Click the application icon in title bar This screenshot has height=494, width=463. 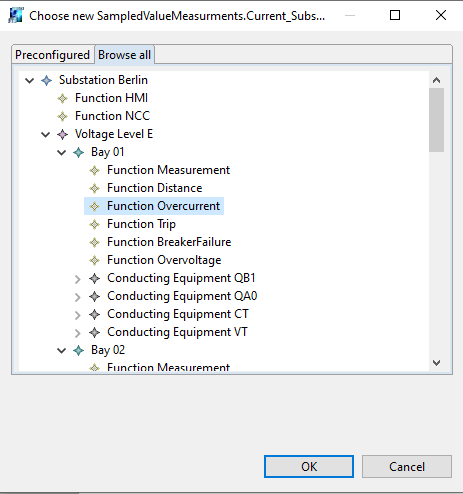pos(15,15)
